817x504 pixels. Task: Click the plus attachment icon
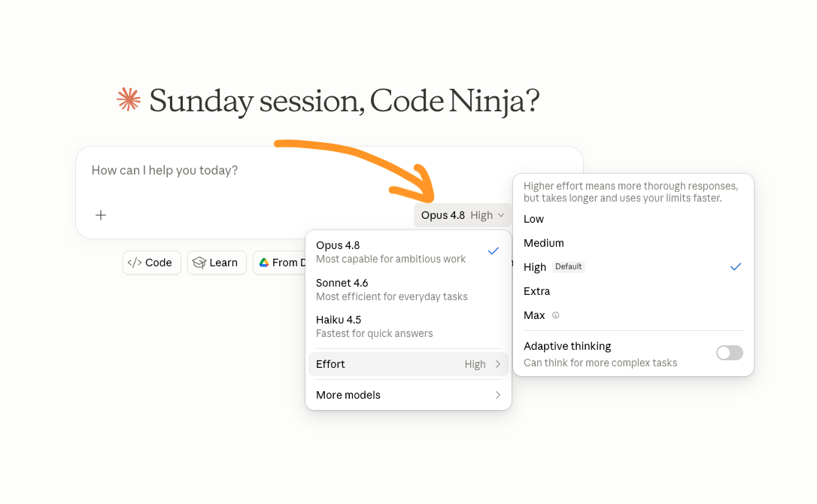101,215
